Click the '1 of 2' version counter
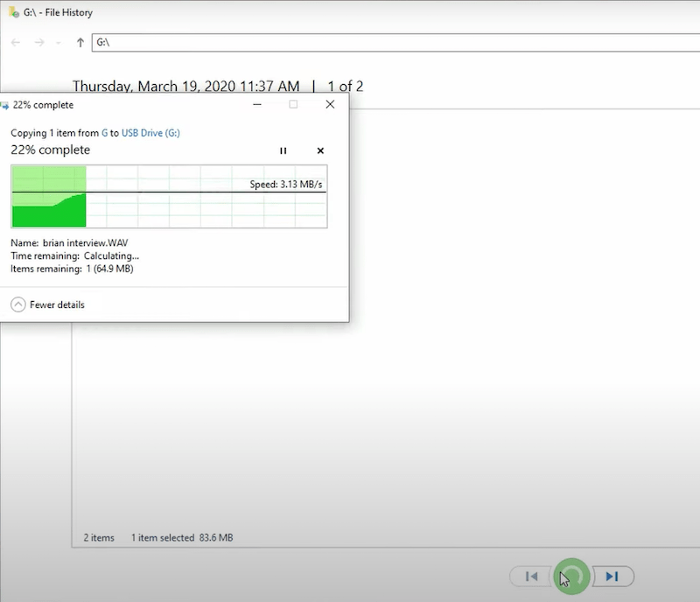Screen dimensions: 700x602 345,86
